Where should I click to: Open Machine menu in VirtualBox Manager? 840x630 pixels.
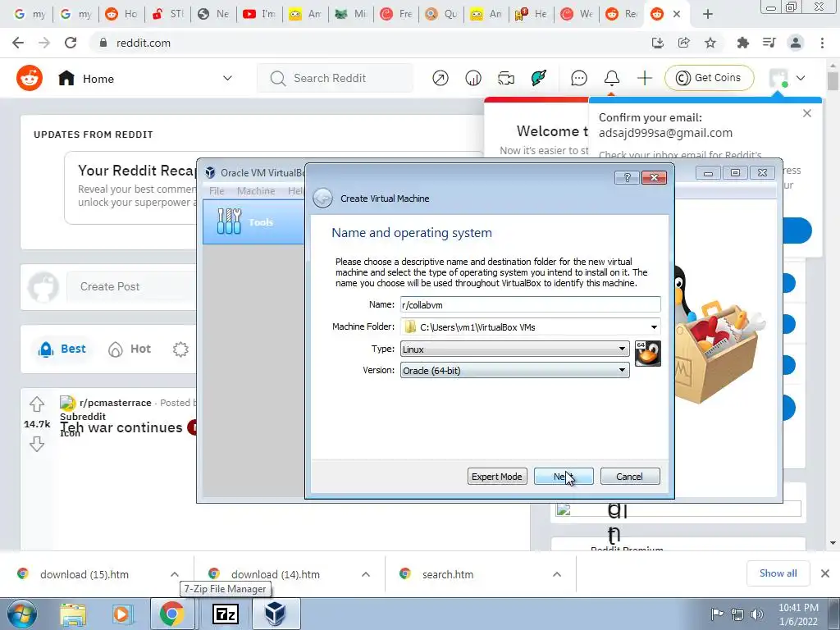click(x=256, y=190)
